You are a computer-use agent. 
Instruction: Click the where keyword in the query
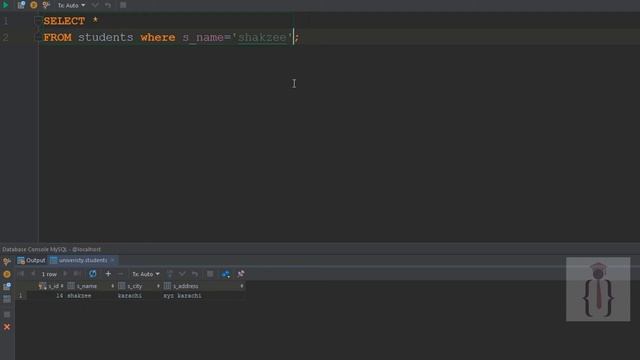158,38
